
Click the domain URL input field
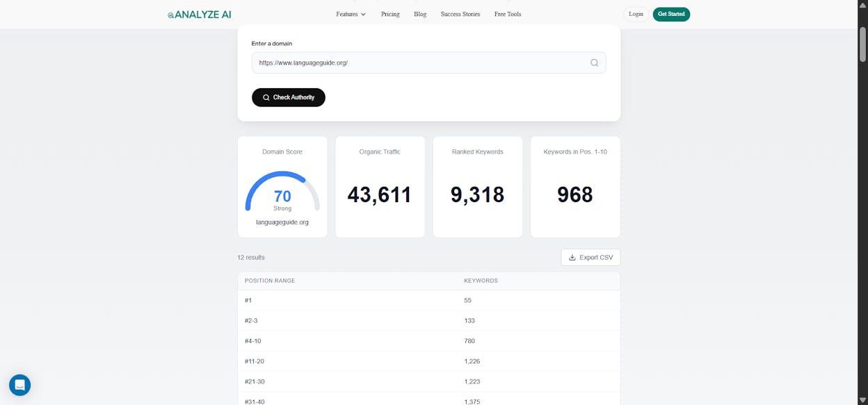428,63
